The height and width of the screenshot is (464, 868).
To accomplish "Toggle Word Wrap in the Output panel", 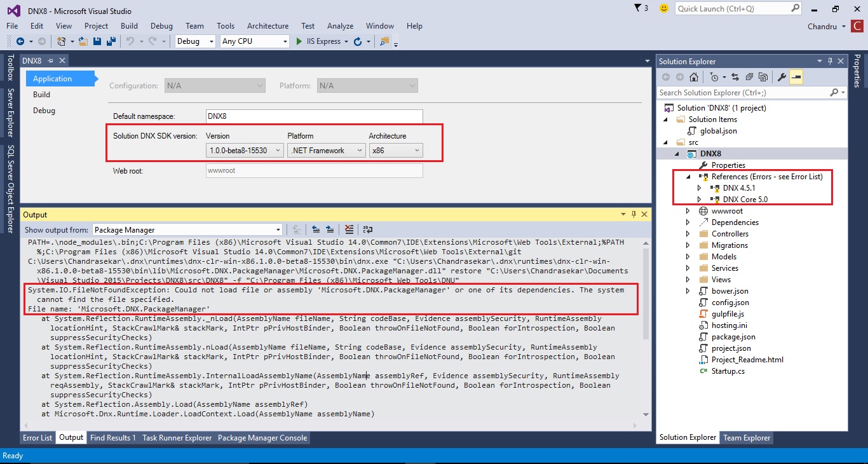I will [x=367, y=229].
